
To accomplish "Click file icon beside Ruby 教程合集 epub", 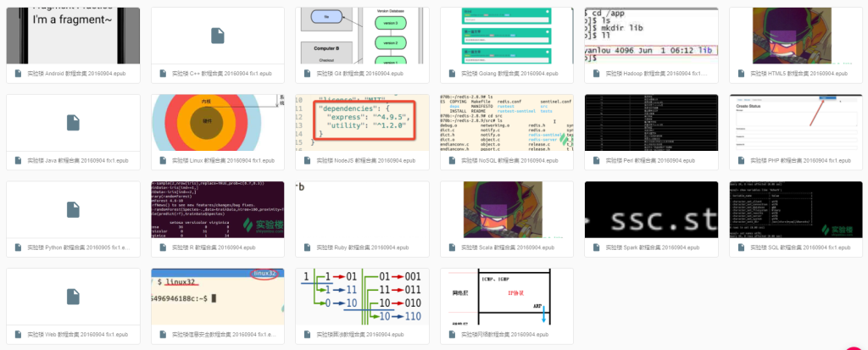I will [x=307, y=247].
